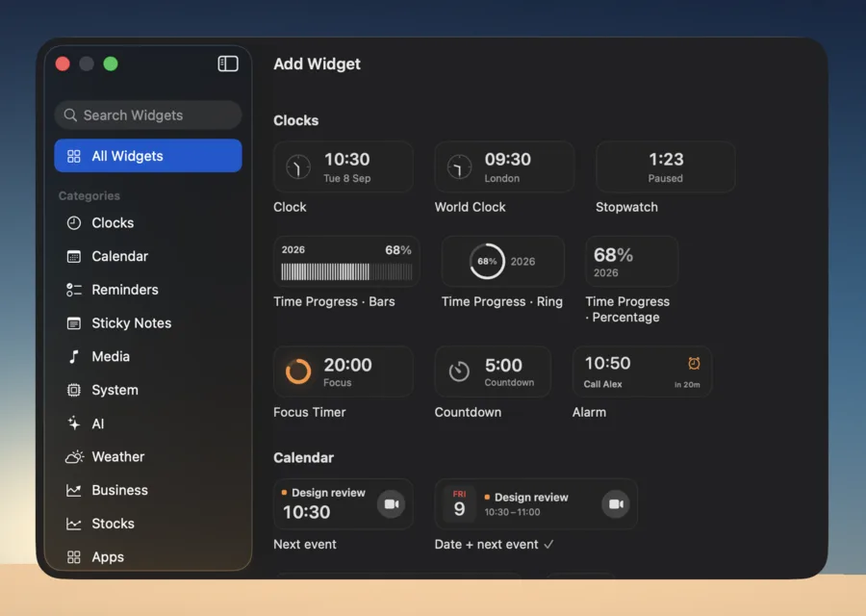Image resolution: width=866 pixels, height=616 pixels.
Task: Click the 68% progress ring
Action: 487,261
